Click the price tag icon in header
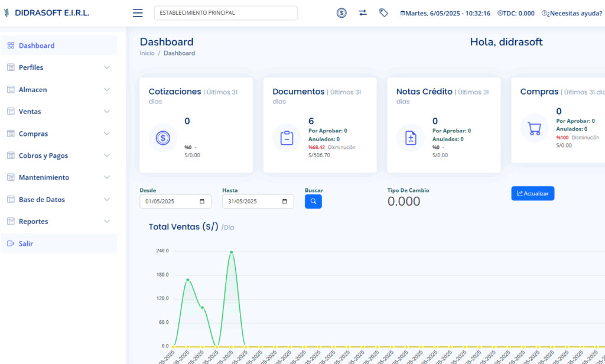The width and height of the screenshot is (605, 364). (x=383, y=13)
